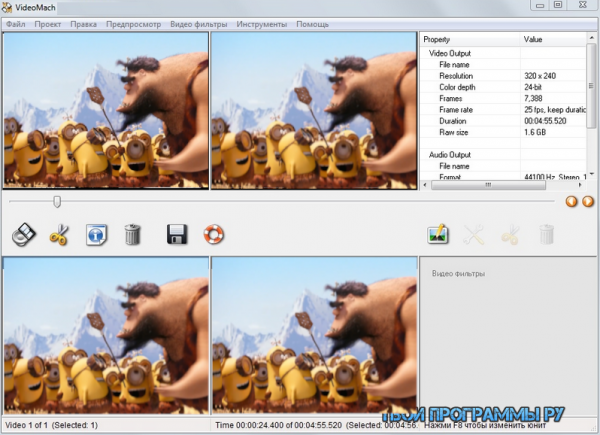Screen dimensions: 600x435
Task: Click File name under Audio Output
Action: point(454,166)
